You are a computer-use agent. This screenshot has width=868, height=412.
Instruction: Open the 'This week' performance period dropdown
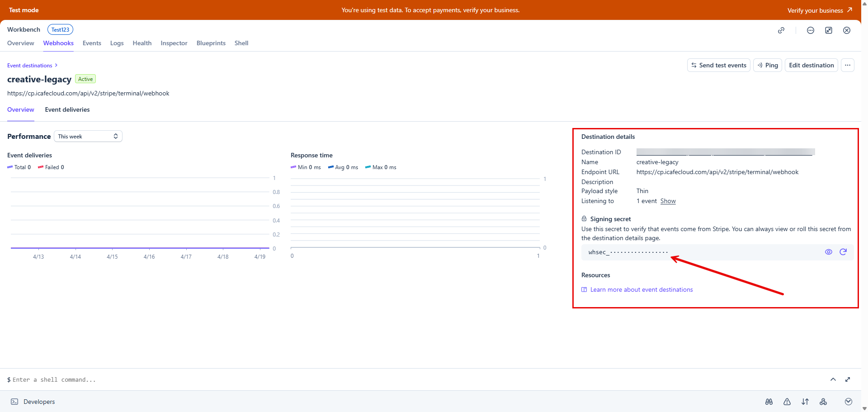[x=88, y=137]
